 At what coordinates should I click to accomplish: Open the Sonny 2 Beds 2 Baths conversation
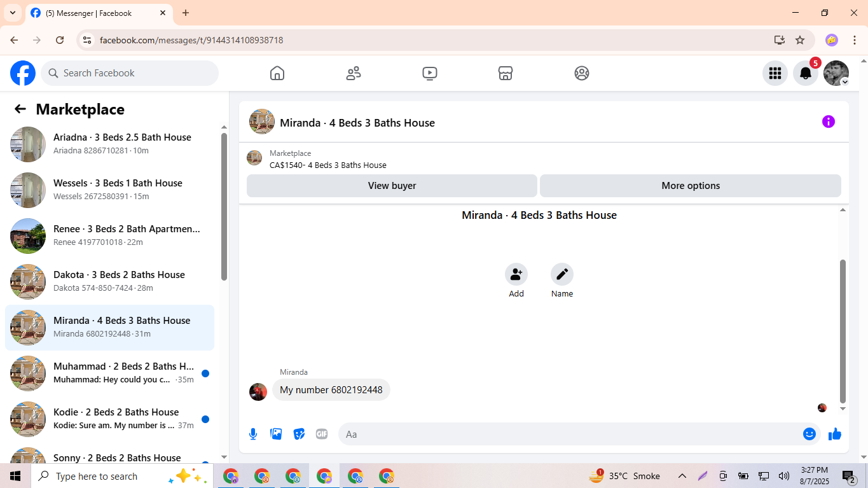[x=109, y=453]
